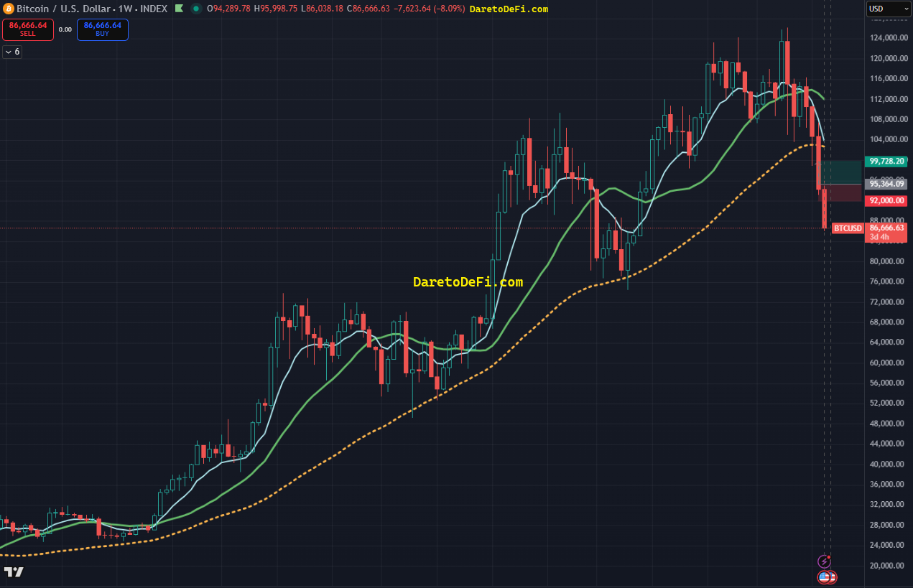The height and width of the screenshot is (588, 913).
Task: Click the BTCUSD price line label
Action: [847, 228]
